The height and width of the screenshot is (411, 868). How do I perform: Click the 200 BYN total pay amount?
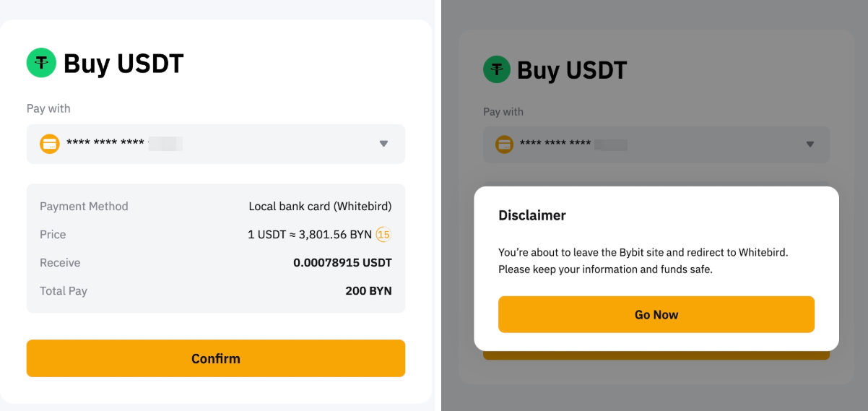(368, 291)
